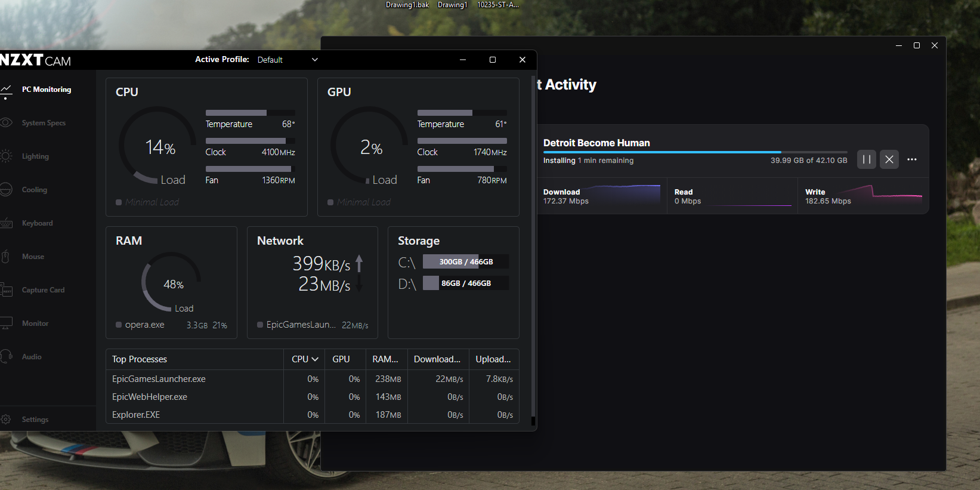The height and width of the screenshot is (490, 980).
Task: Pause the Detroit Become Human install
Action: click(x=867, y=159)
